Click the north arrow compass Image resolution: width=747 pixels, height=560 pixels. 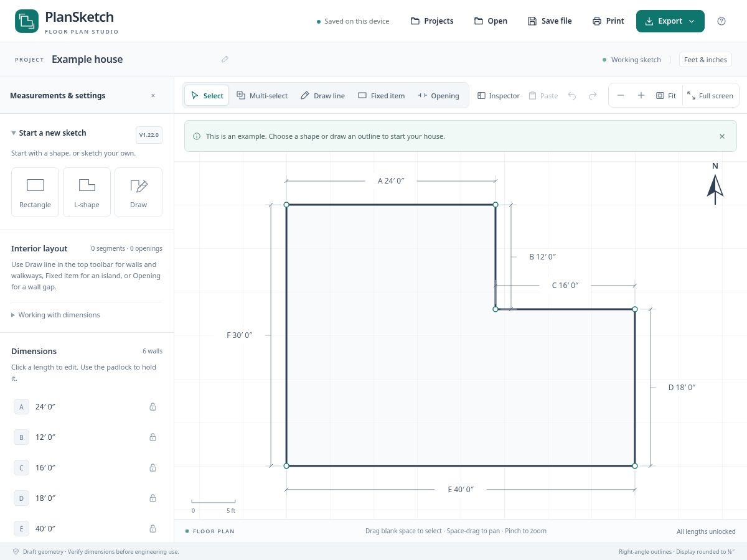point(715,184)
